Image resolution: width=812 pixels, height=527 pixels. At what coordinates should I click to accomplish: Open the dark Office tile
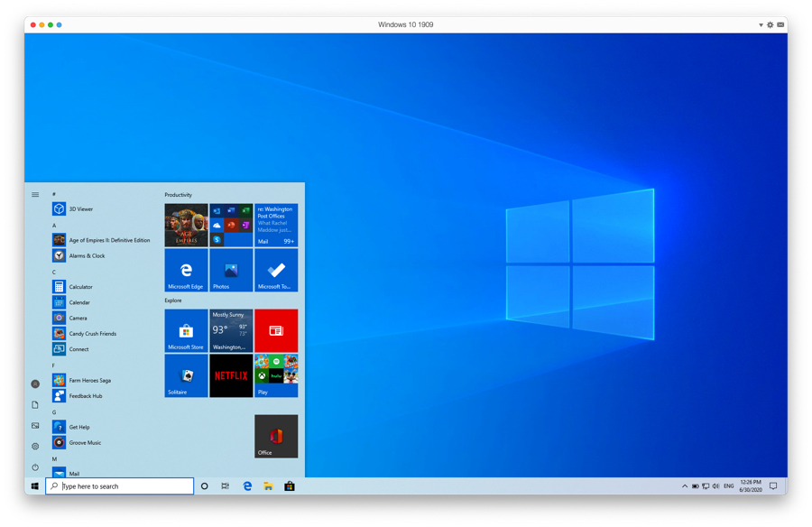coord(276,437)
